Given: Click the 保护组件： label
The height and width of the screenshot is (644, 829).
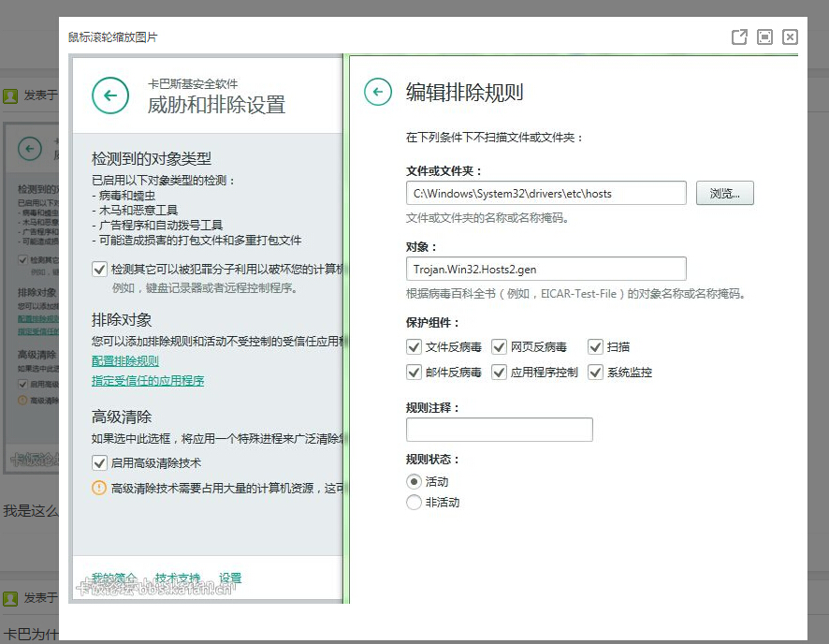Looking at the screenshot, I should pyautogui.click(x=432, y=323).
